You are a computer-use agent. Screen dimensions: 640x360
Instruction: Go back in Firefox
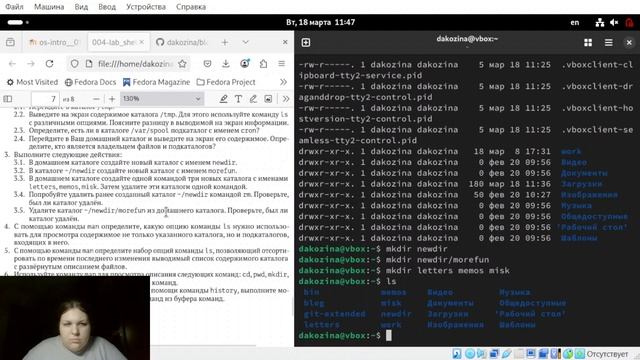(x=12, y=64)
